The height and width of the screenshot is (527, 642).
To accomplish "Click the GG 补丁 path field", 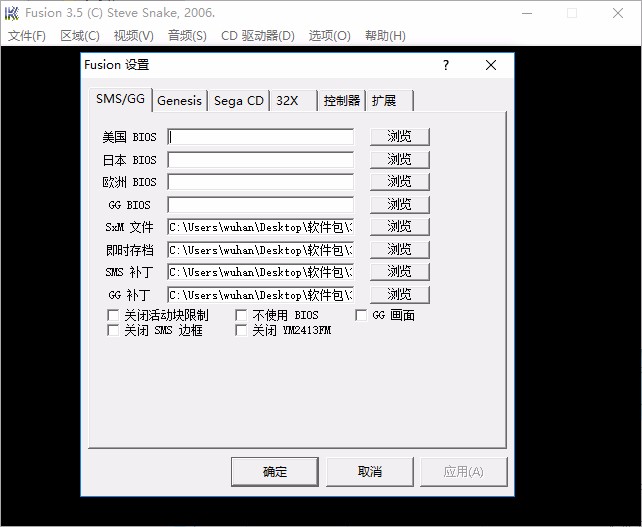I will (260, 295).
